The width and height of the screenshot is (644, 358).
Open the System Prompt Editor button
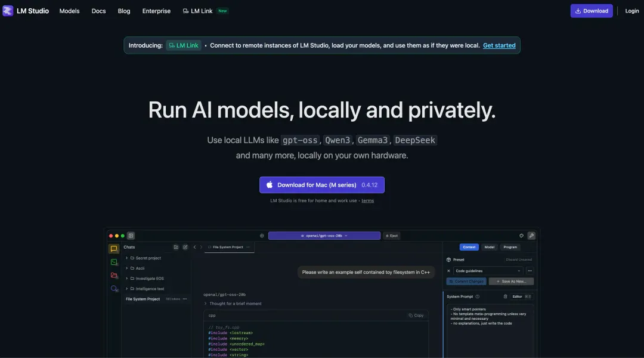coord(522,297)
